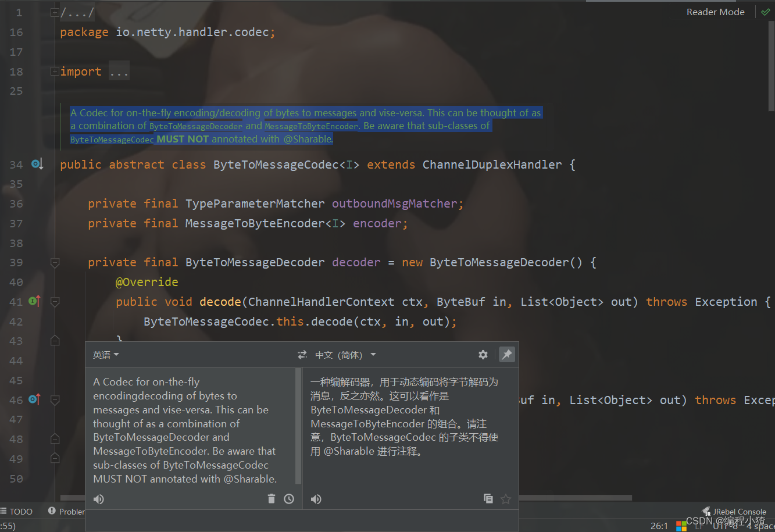The height and width of the screenshot is (532, 775).
Task: Collapse the decoder block fold on line 39
Action: tap(55, 263)
